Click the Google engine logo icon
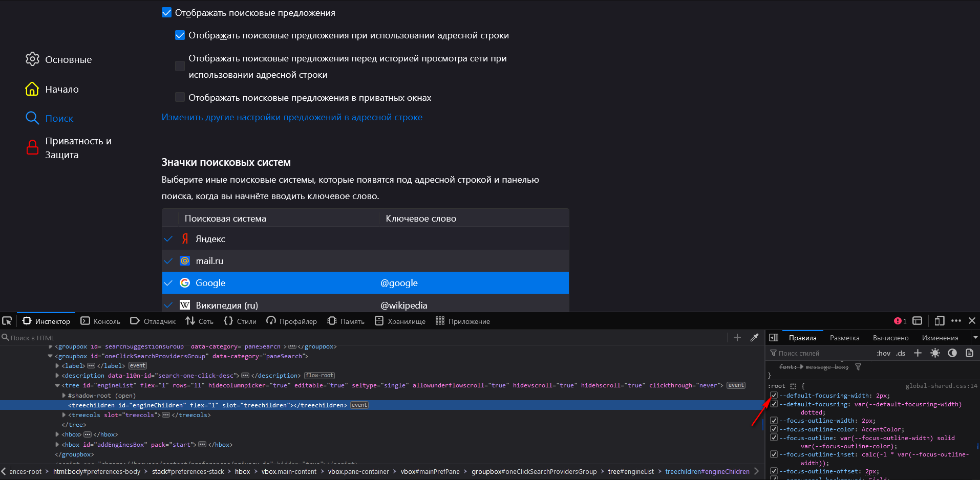The image size is (980, 480). pyautogui.click(x=185, y=282)
